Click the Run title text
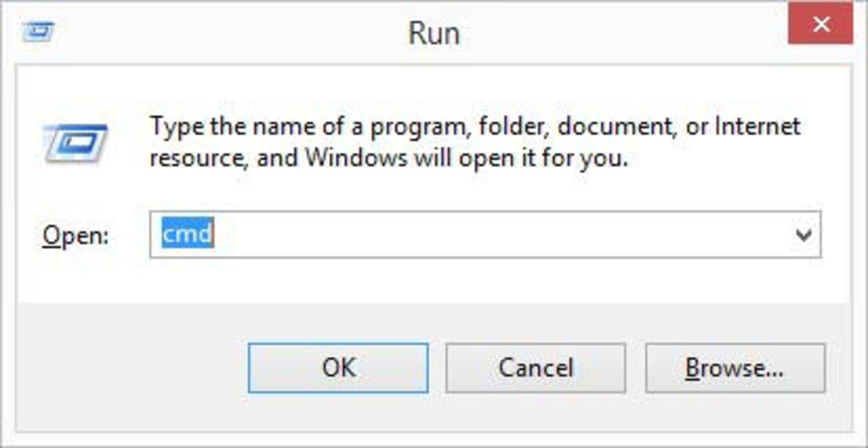The width and height of the screenshot is (868, 448). coord(434,33)
